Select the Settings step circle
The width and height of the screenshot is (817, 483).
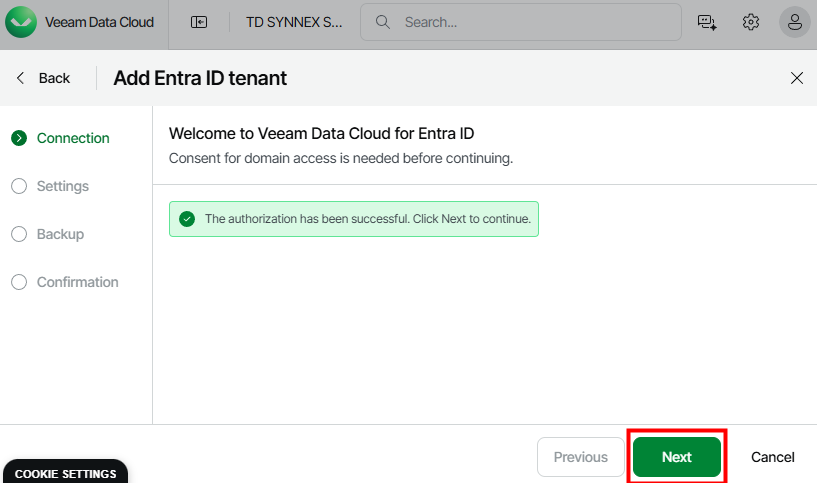[19, 186]
